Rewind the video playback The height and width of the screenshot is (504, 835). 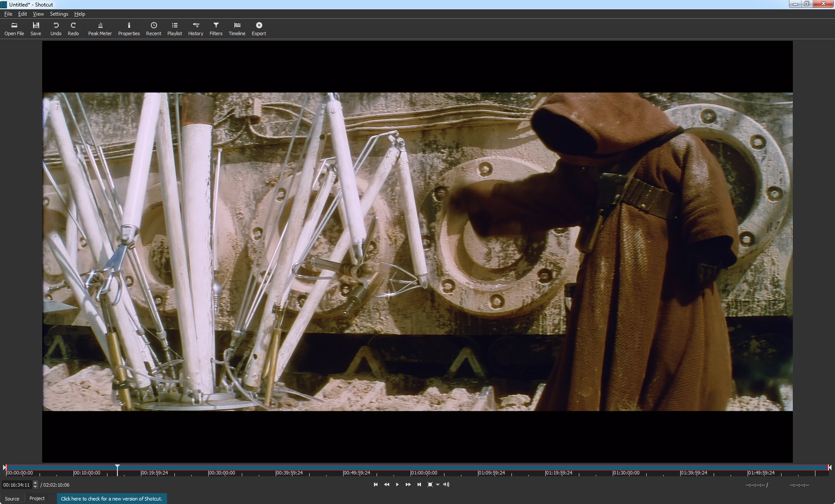(387, 484)
